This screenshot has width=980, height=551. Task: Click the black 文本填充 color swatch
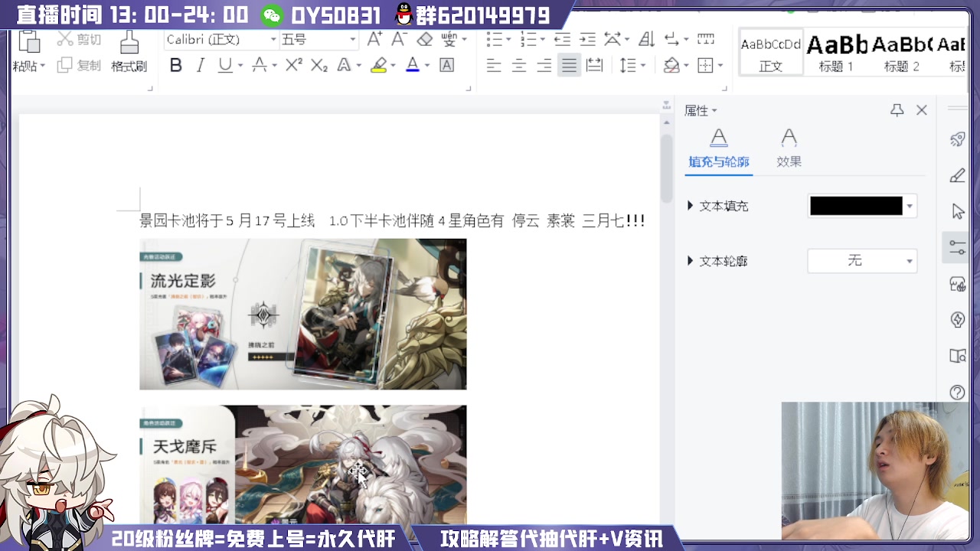[856, 206]
